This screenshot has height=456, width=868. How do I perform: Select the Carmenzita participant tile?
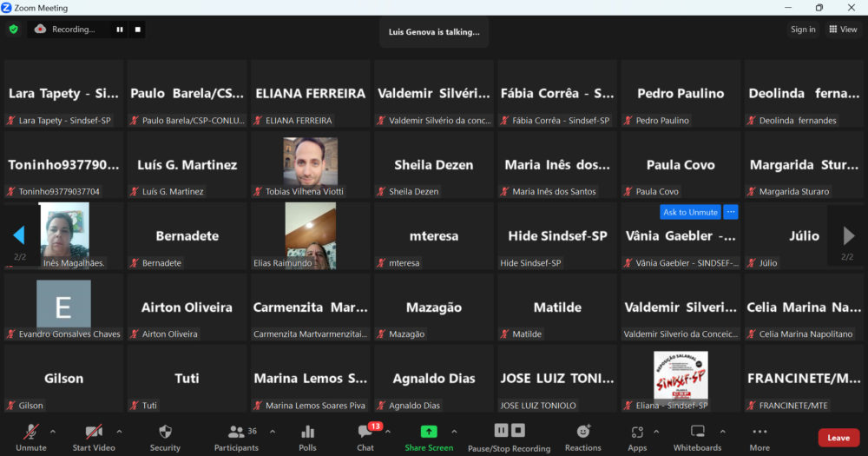pyautogui.click(x=311, y=307)
